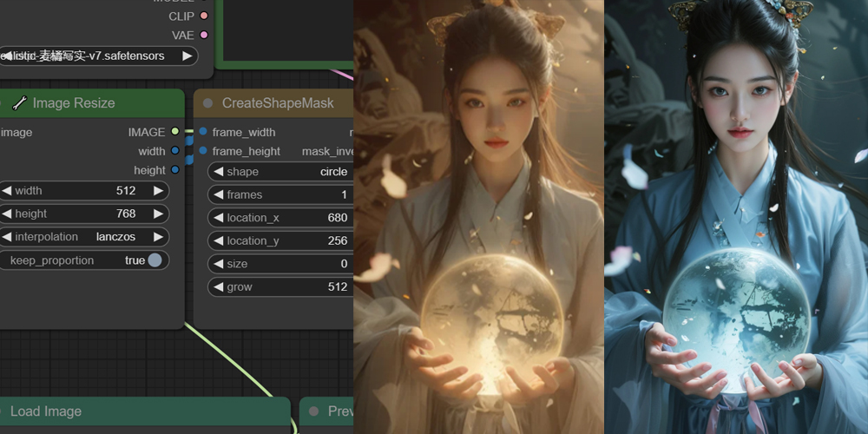The height and width of the screenshot is (434, 868).
Task: Decrease size value with left arrow
Action: pyautogui.click(x=219, y=264)
